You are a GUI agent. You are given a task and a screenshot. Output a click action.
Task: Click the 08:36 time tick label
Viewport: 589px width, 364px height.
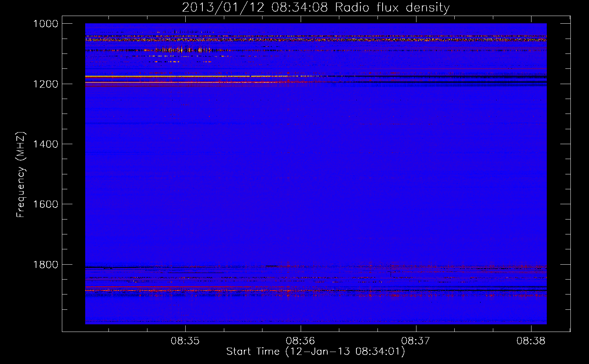(x=300, y=341)
